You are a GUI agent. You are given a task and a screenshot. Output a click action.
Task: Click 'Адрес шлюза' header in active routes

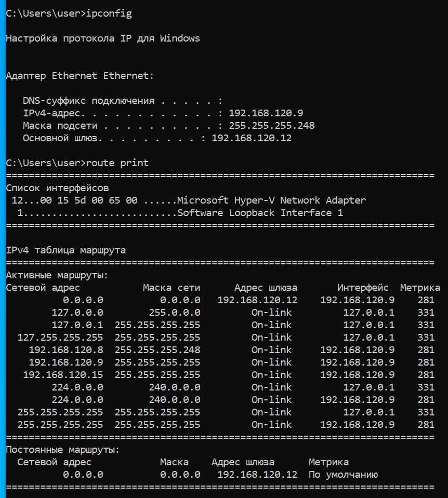(266, 288)
